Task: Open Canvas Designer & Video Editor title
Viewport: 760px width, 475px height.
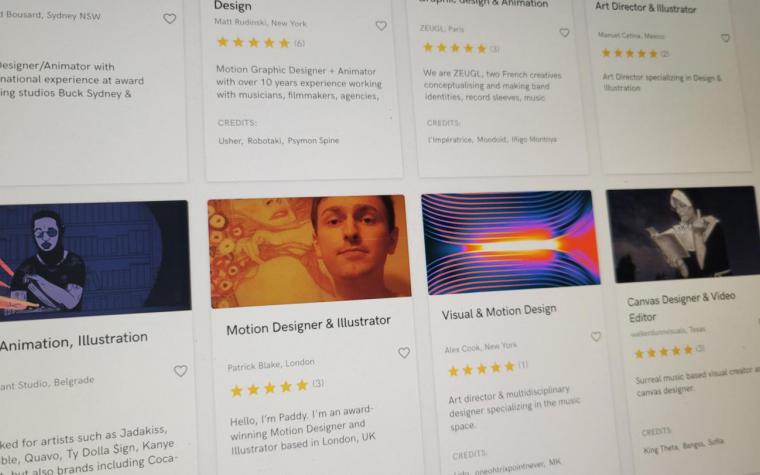Action: [681, 306]
